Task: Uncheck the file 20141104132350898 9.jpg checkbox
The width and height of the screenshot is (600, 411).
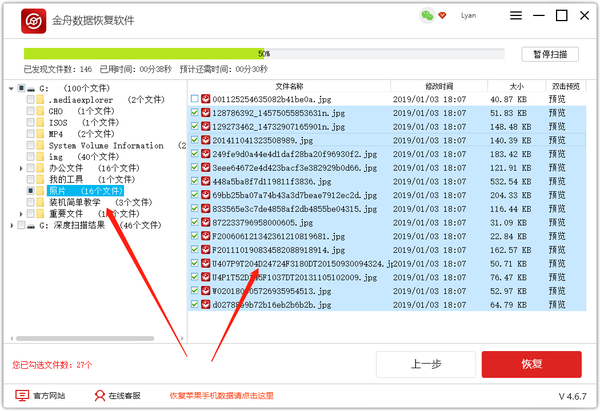Action: tap(194, 141)
